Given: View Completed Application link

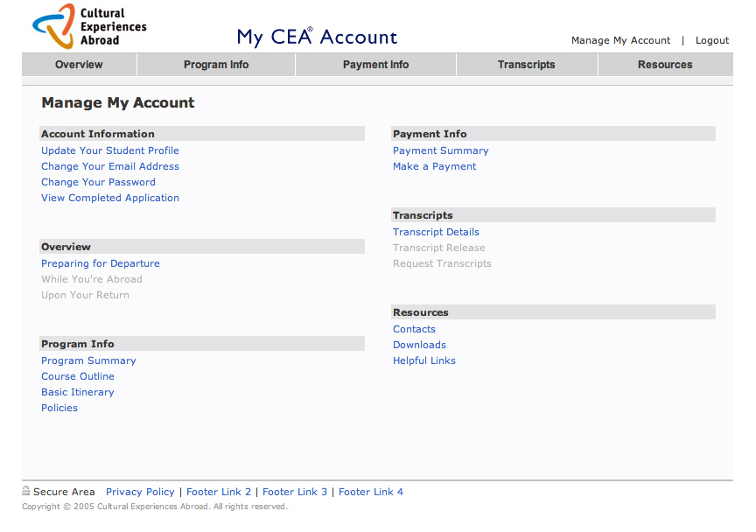Looking at the screenshot, I should coord(110,198).
